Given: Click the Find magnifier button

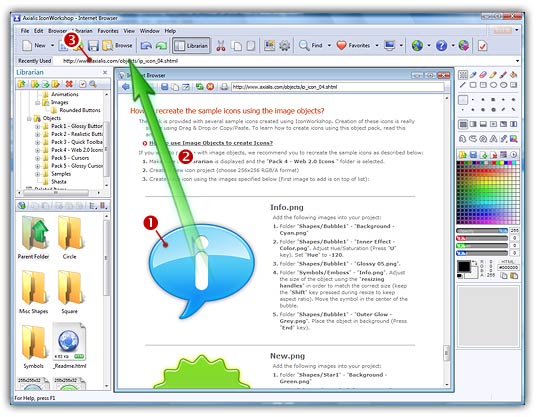Looking at the screenshot, I should [x=311, y=46].
